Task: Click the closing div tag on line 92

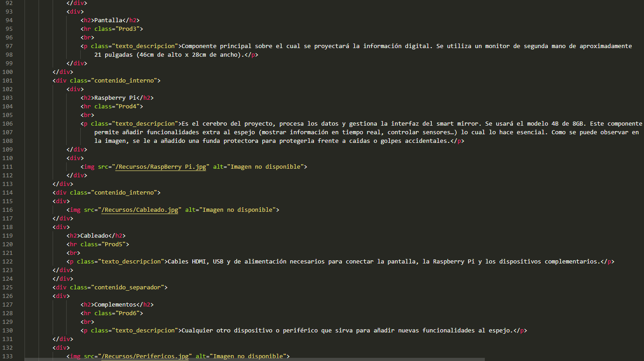Action: (x=77, y=3)
